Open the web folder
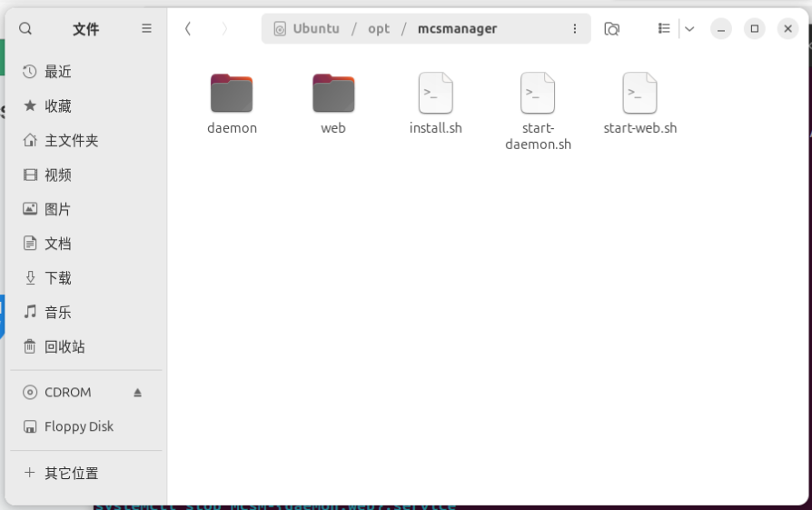The height and width of the screenshot is (510, 812). pyautogui.click(x=333, y=104)
